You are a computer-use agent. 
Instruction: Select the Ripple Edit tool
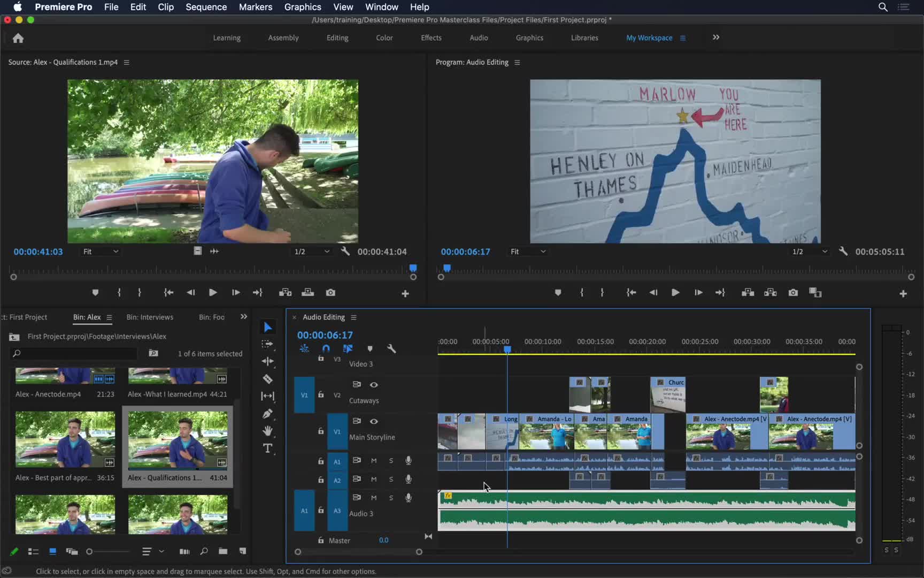268,361
